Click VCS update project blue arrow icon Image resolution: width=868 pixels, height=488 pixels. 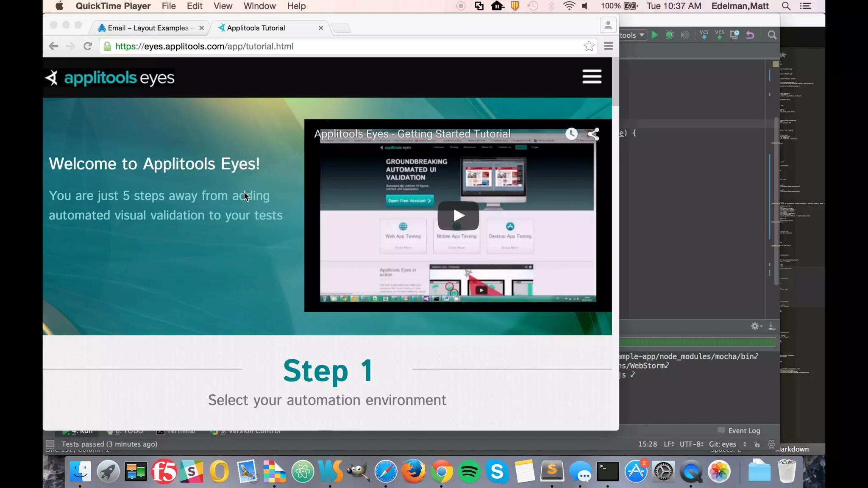click(x=704, y=35)
